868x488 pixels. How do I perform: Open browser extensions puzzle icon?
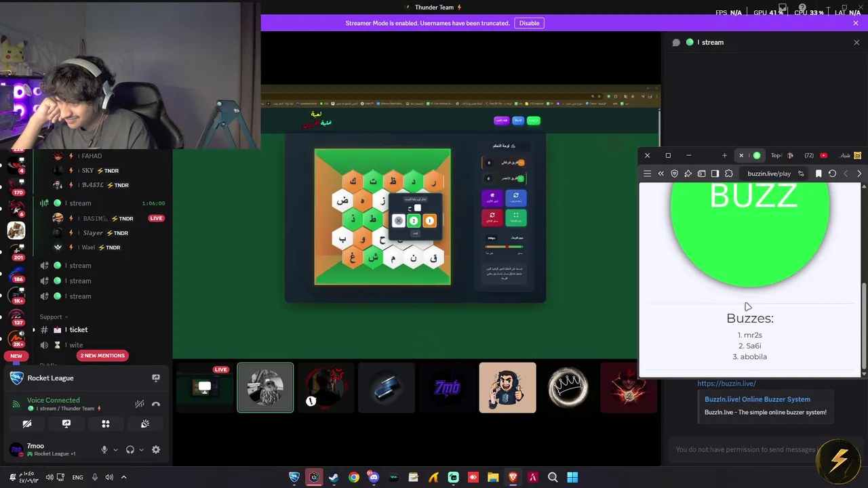point(729,174)
